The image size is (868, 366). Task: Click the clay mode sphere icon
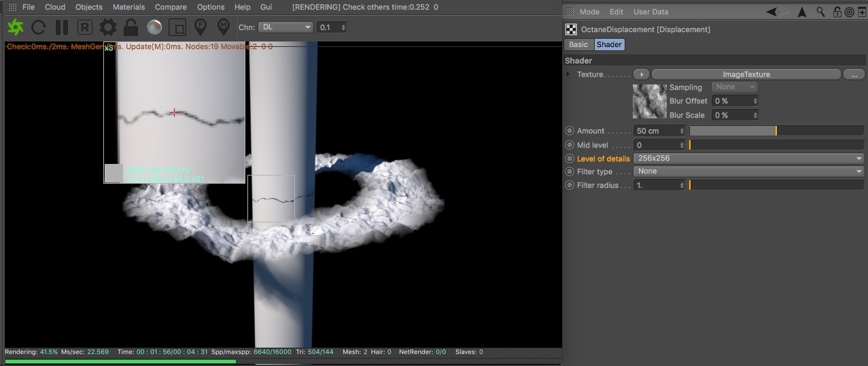(154, 27)
